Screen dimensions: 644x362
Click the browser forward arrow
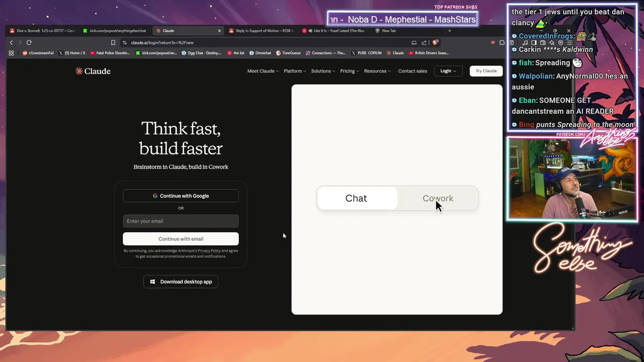[x=20, y=43]
